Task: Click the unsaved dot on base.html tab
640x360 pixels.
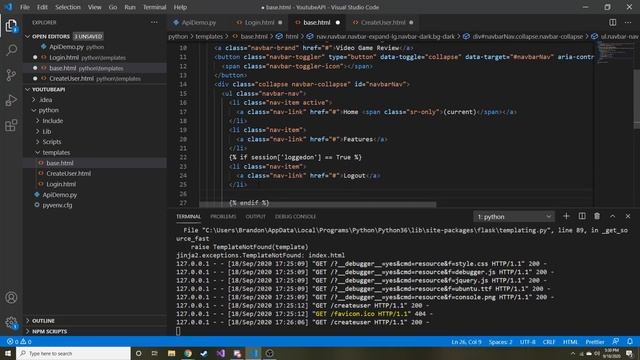Action: [338, 22]
